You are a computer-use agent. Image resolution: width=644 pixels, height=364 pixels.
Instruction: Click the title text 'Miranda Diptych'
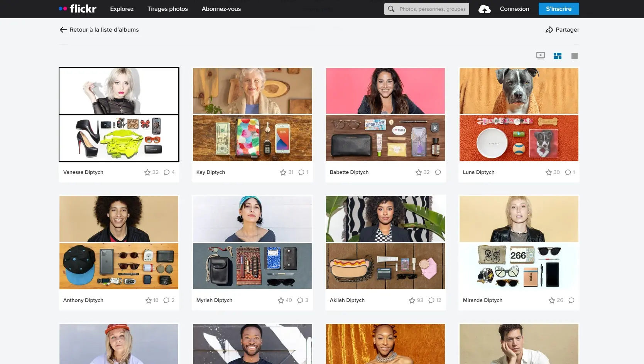[483, 300]
